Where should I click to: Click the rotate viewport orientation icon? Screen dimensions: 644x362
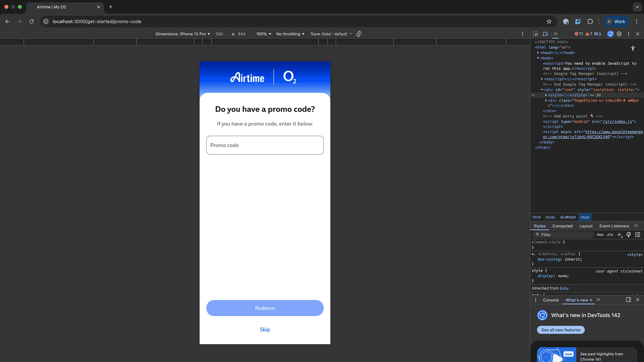pos(359,34)
